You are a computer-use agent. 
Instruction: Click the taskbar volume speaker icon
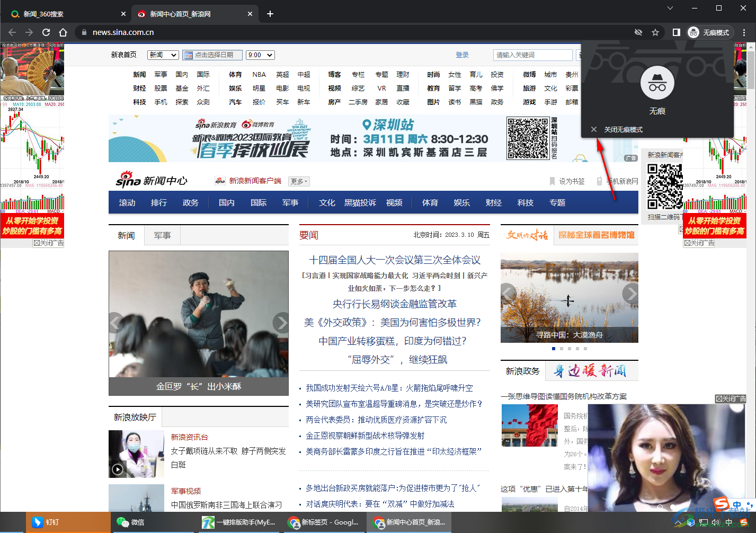point(716,522)
